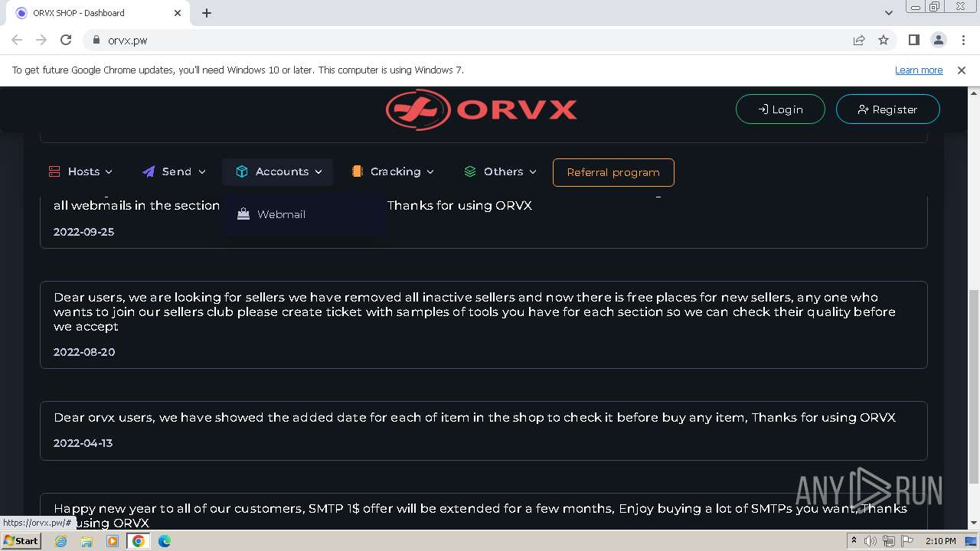
Task: Expand the Cracking dropdown menu
Action: tap(393, 171)
